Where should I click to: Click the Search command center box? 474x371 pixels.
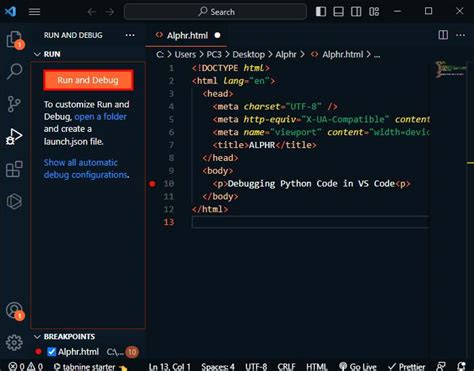(215, 12)
